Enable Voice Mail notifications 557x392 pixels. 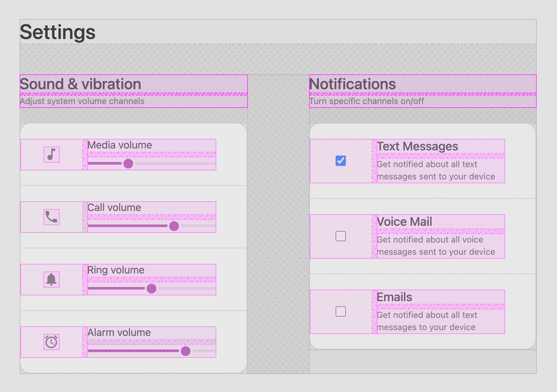pos(340,236)
